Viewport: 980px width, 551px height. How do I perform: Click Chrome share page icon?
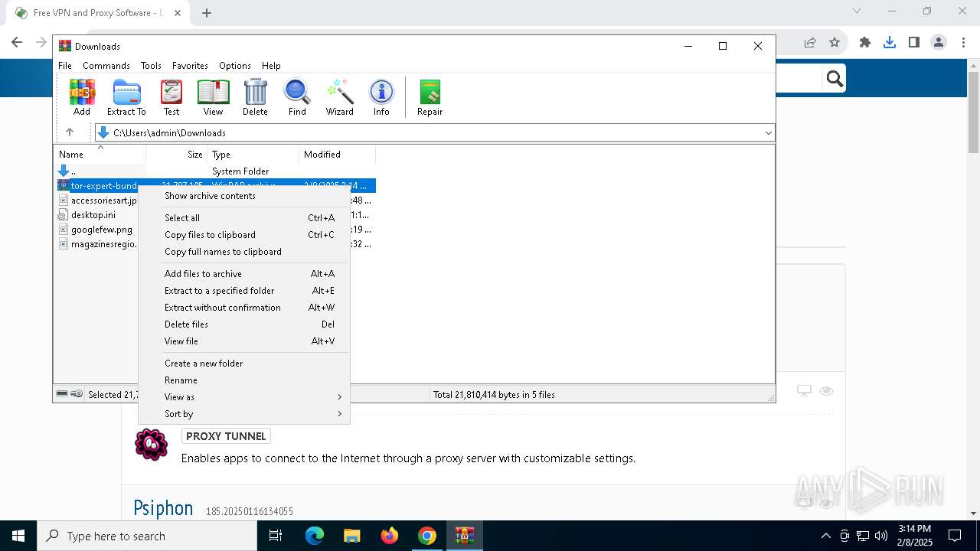(x=810, y=43)
